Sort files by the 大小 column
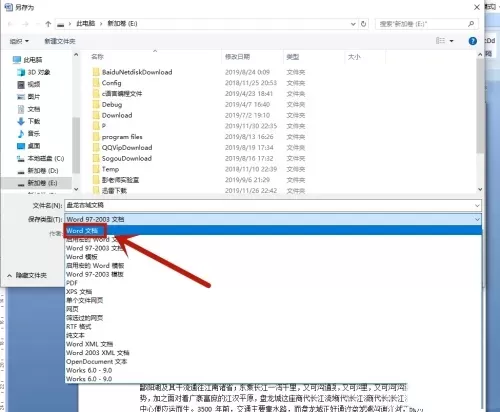This screenshot has height=412, width=500. 354,57
